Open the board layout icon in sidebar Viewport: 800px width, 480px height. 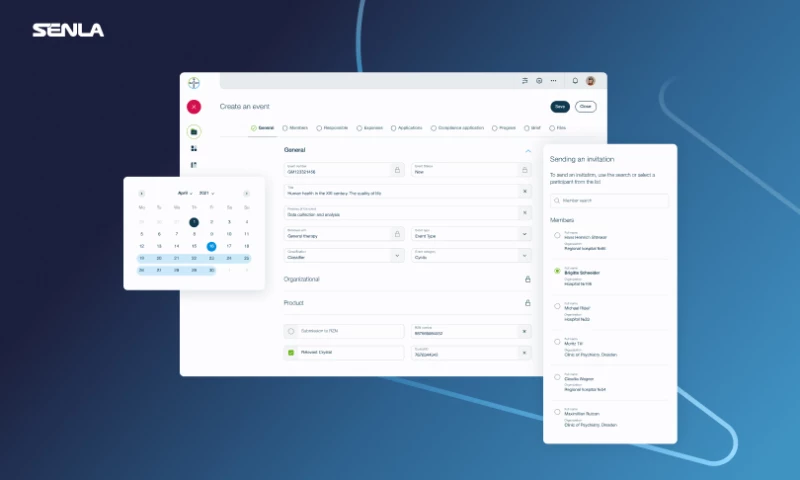(x=194, y=165)
